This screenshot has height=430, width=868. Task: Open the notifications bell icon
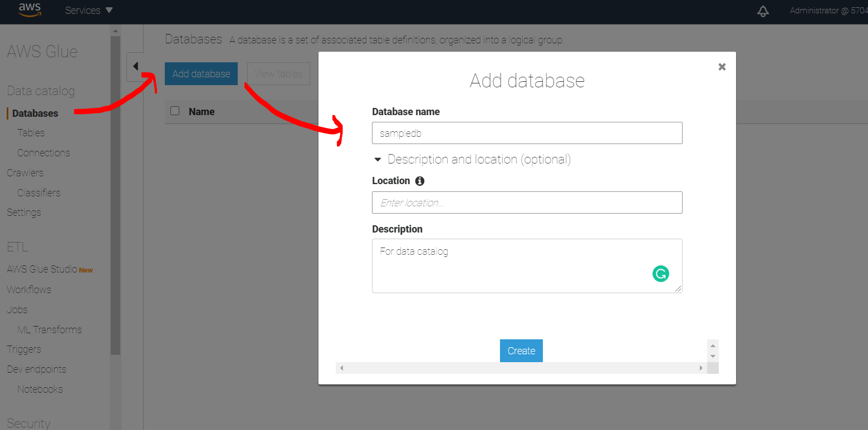(x=763, y=11)
